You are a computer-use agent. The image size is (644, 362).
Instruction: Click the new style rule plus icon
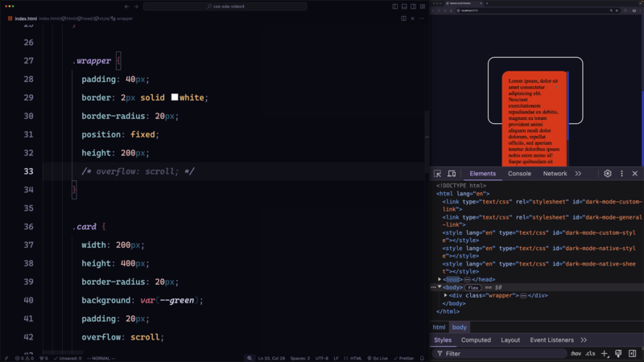pos(605,353)
